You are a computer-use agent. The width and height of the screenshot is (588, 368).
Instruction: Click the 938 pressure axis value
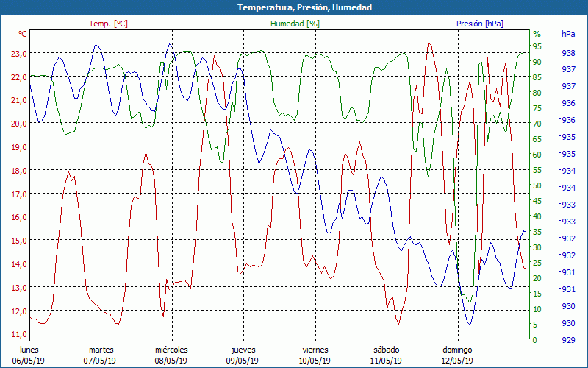tap(568, 53)
